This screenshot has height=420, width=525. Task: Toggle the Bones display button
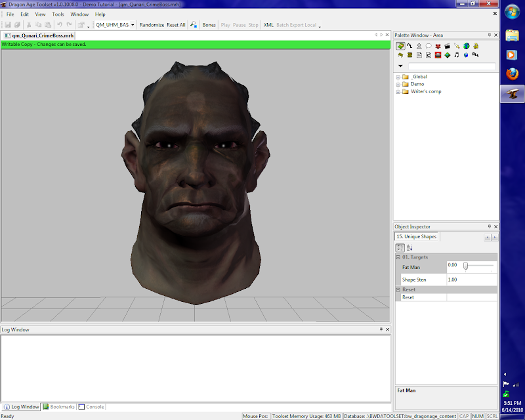pyautogui.click(x=209, y=25)
